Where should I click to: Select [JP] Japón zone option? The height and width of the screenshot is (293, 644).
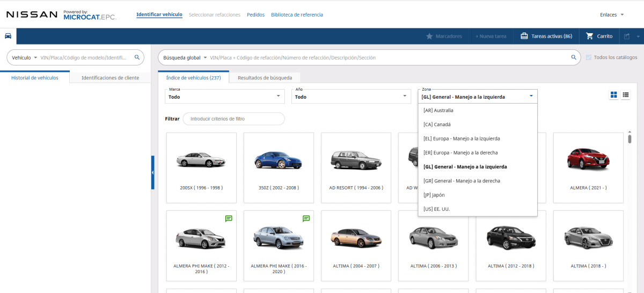tap(434, 195)
